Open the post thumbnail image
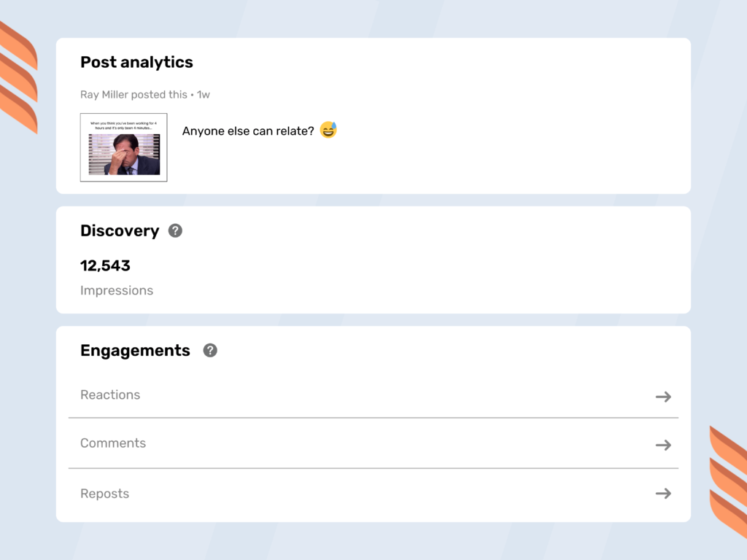 [x=123, y=147]
